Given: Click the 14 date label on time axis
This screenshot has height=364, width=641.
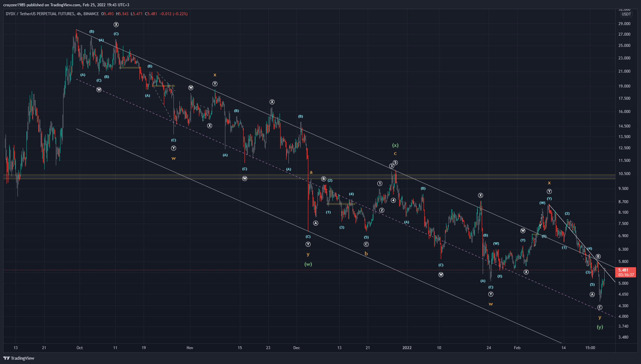Looking at the screenshot, I should [564, 348].
